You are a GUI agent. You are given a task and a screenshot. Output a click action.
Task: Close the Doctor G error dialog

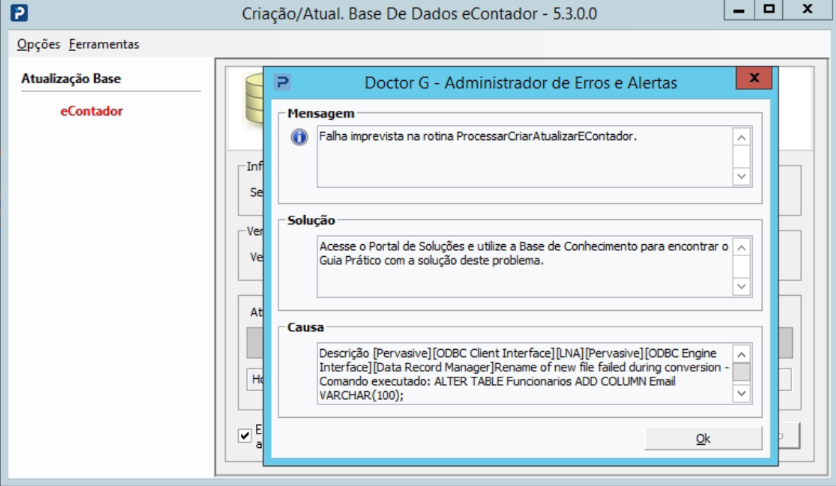click(x=754, y=78)
